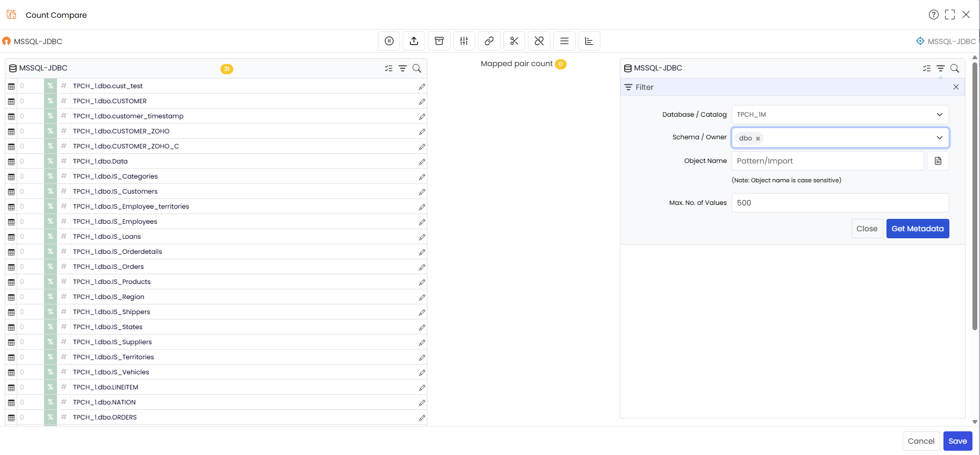Click the hamburger lines icon in toolbar
Viewport: 980px width, 455px height.
coord(564,41)
